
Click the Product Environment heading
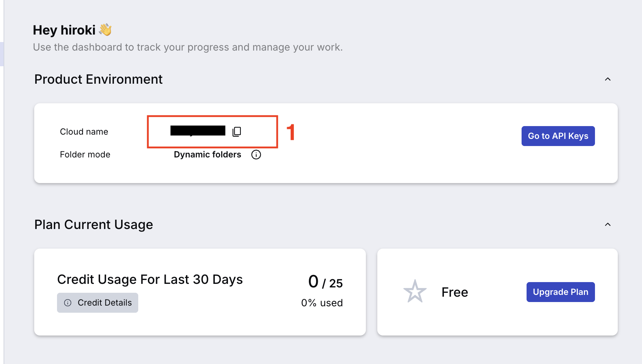coord(98,79)
